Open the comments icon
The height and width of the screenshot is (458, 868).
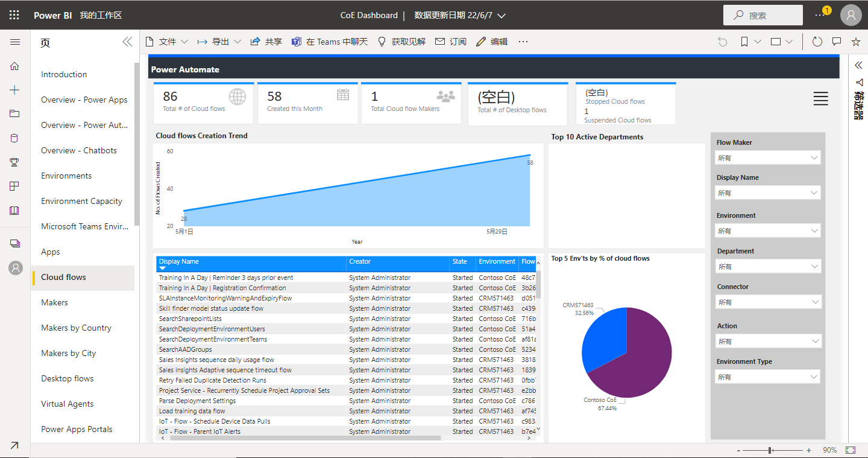click(837, 42)
